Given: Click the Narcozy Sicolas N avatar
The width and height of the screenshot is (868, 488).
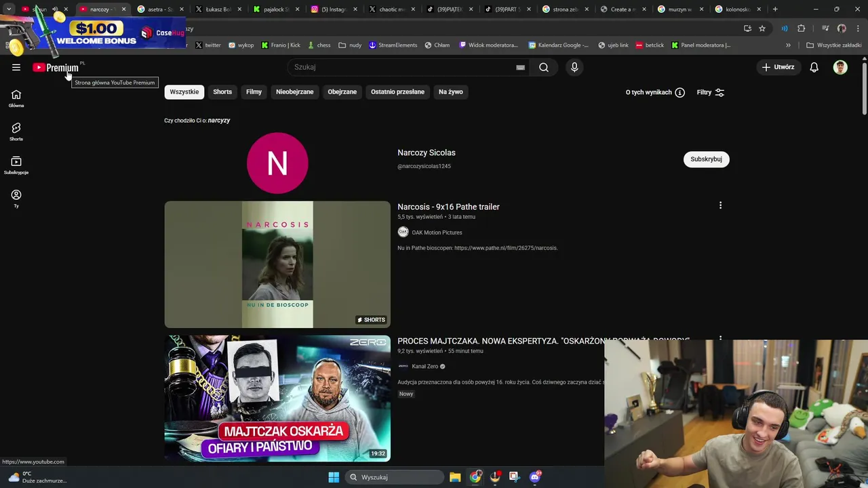Looking at the screenshot, I should click(x=277, y=163).
